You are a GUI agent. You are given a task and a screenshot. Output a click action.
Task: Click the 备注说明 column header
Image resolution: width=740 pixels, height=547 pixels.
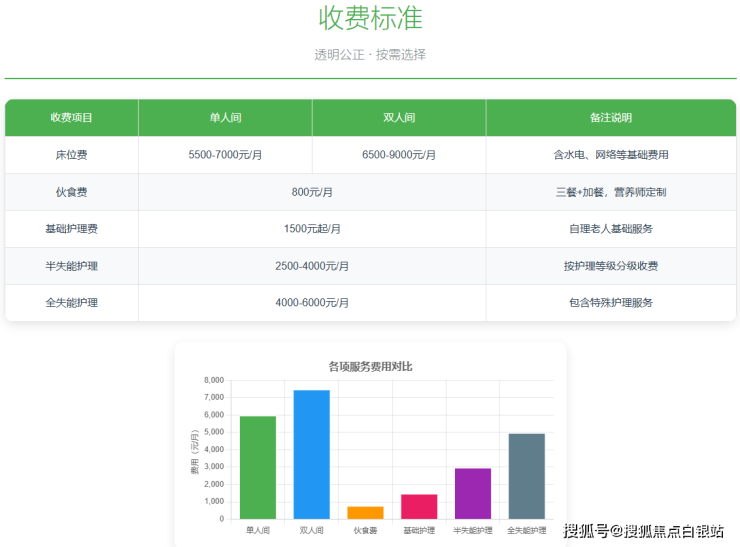coord(611,118)
